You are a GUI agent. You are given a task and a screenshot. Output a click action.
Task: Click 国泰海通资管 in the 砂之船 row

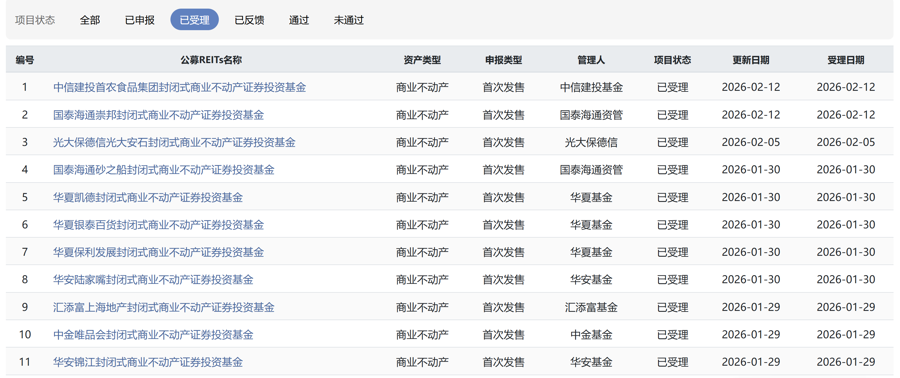(591, 170)
